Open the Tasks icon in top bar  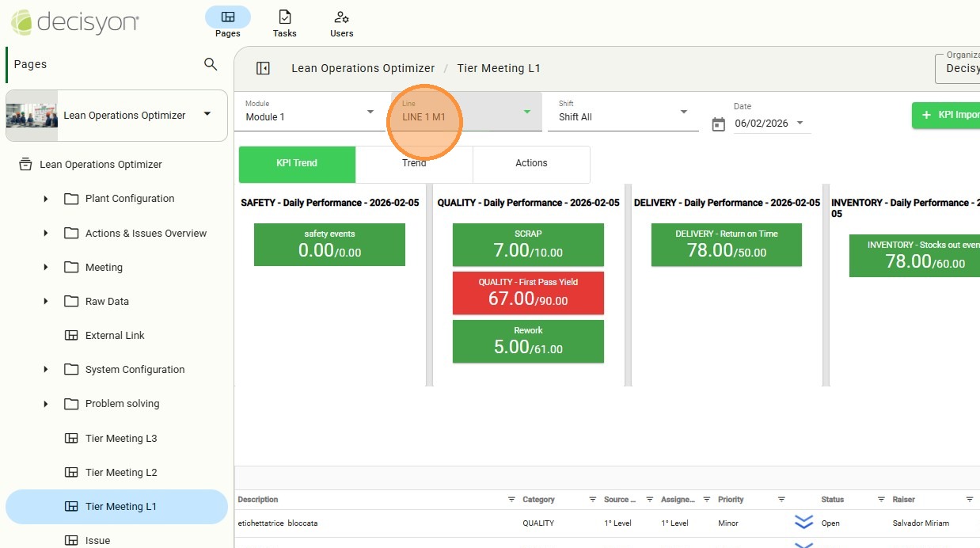tap(284, 21)
